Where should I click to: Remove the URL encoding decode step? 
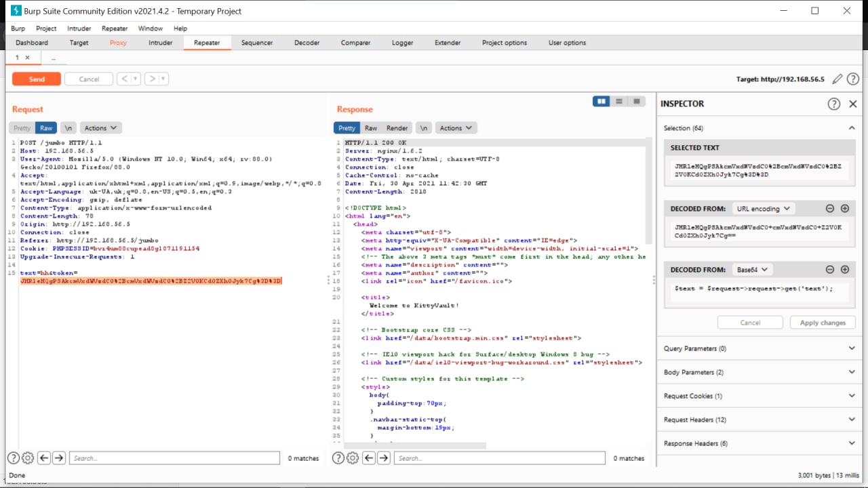829,209
